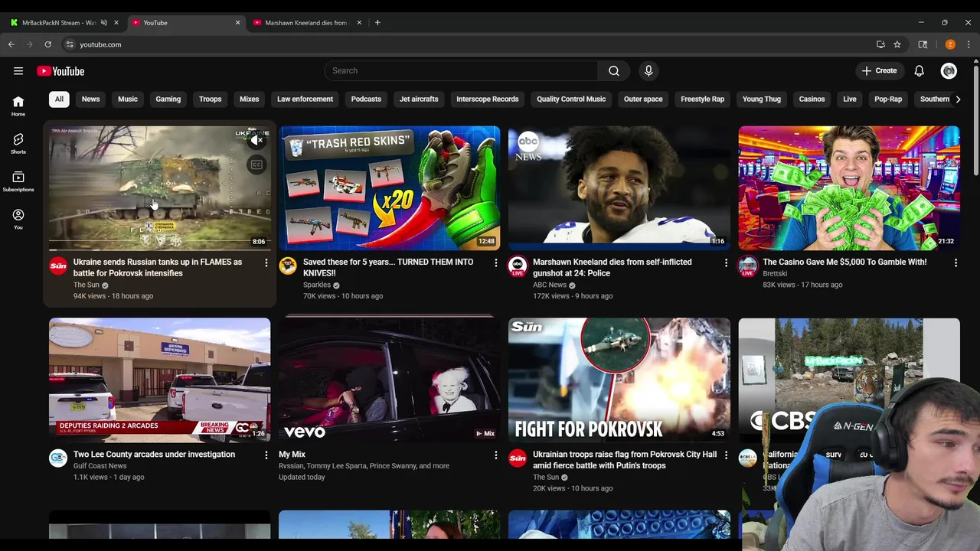The image size is (980, 551).
Task: Select the Casinos filter chip
Action: click(x=812, y=99)
